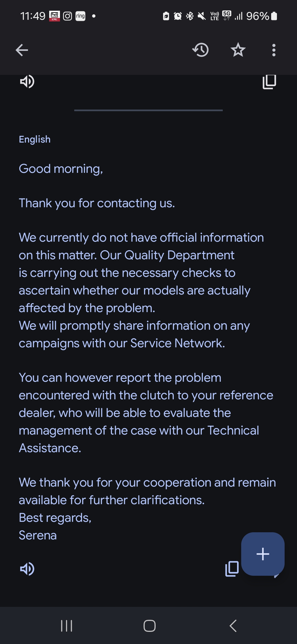Tap the "Good morning," translated line
The image size is (297, 644).
(61, 169)
